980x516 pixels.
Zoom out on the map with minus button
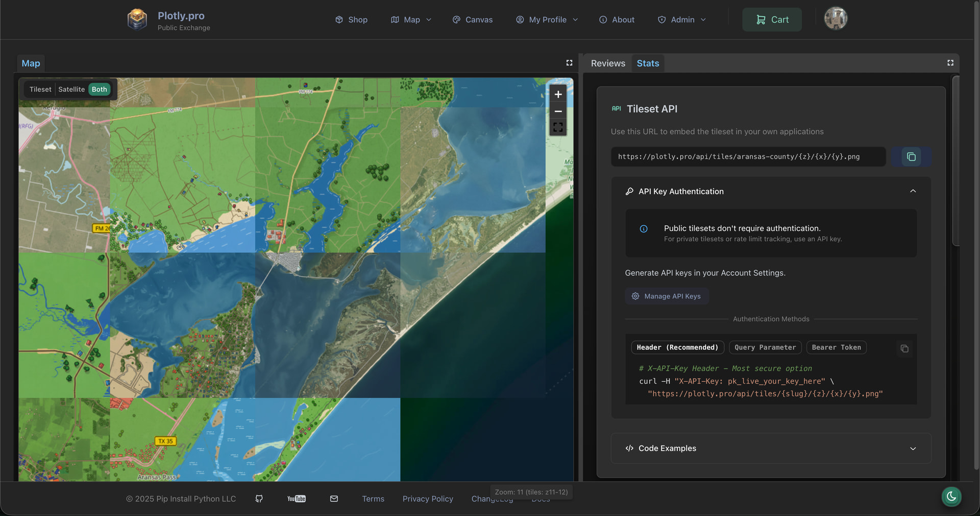558,111
